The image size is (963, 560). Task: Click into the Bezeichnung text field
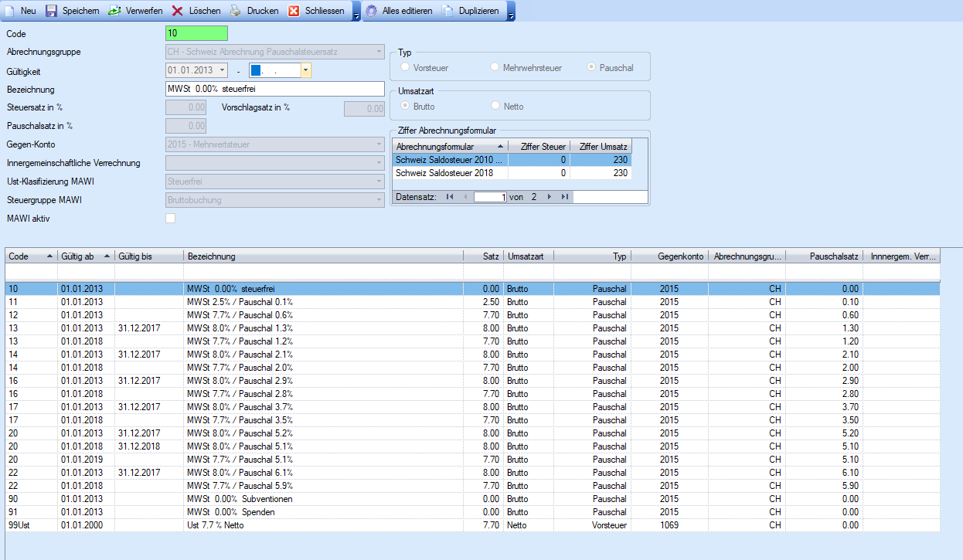click(x=275, y=89)
